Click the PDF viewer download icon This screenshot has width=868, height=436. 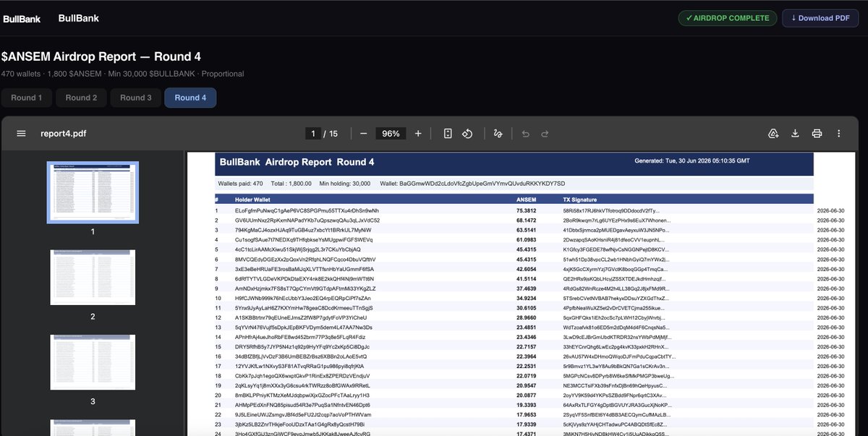click(795, 134)
